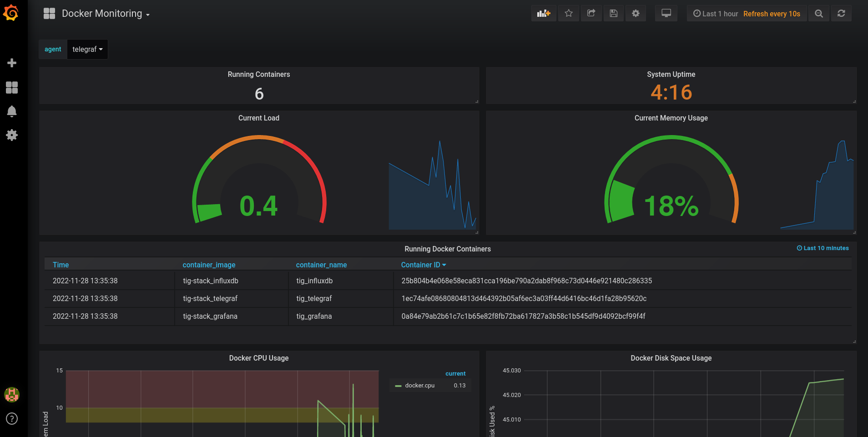Screen dimensions: 868x437
Task: Click the Add panel icon
Action: (544, 14)
